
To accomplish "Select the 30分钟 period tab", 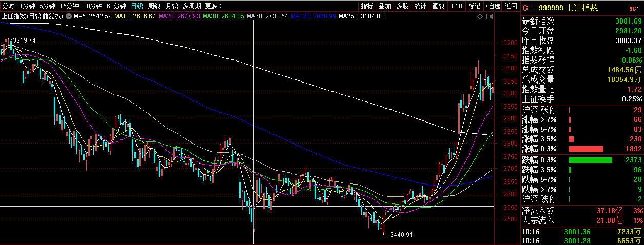I will pos(92,6).
